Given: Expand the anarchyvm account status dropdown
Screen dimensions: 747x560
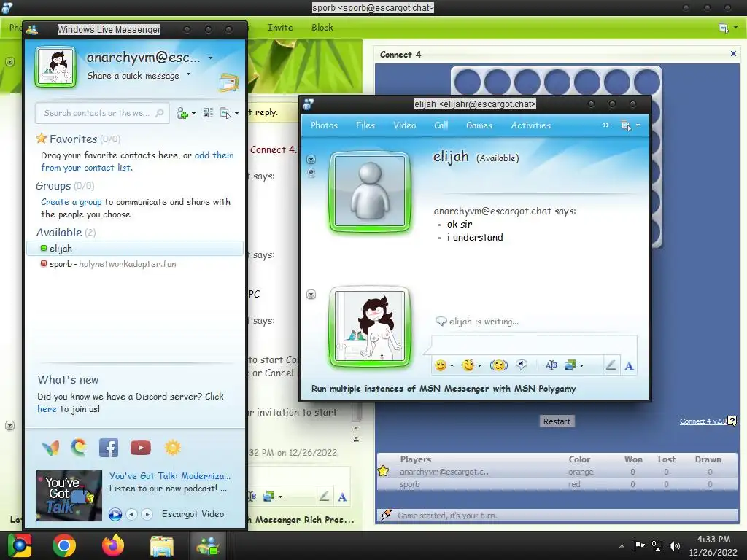Looking at the screenshot, I should (x=210, y=58).
